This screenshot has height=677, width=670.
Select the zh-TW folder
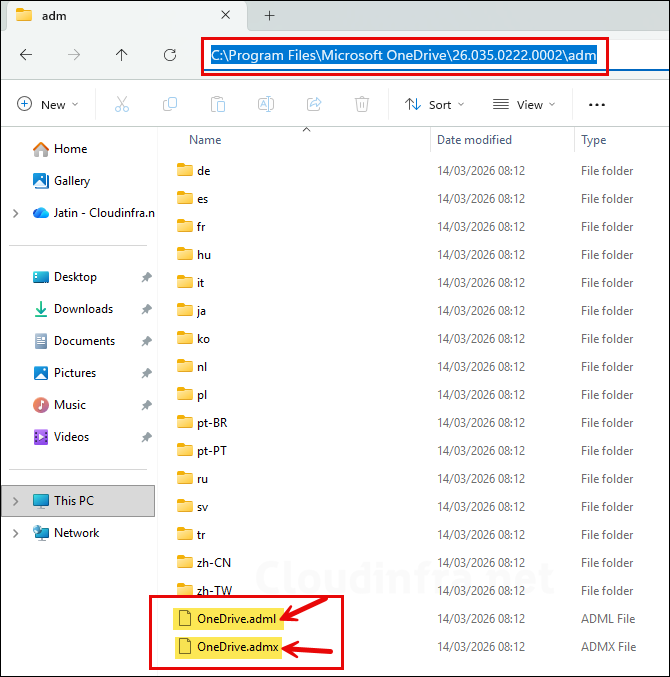[205, 590]
